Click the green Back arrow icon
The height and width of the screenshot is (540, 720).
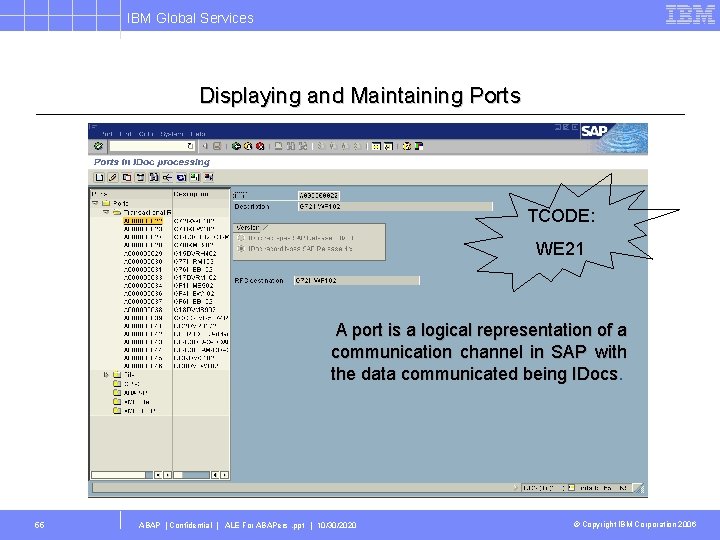236,146
